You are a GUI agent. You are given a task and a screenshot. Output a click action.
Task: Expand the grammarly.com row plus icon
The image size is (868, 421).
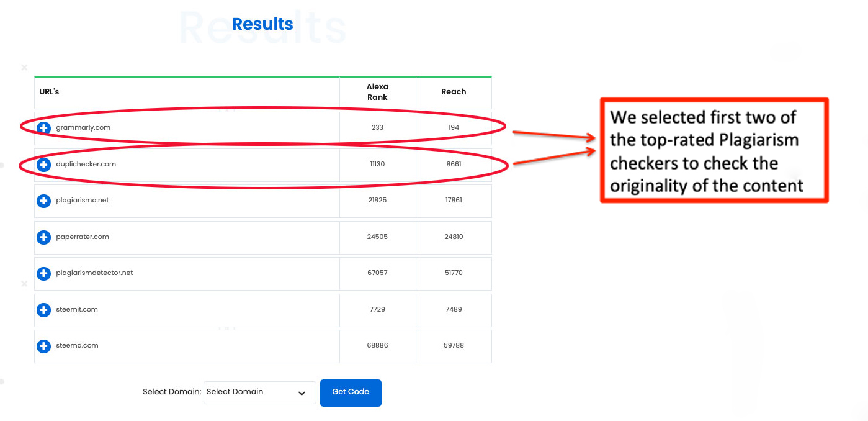click(43, 128)
